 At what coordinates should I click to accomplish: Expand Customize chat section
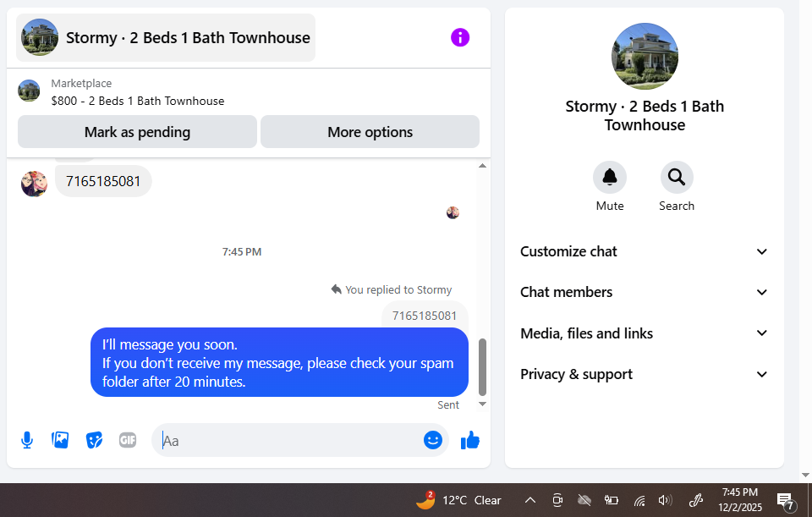coord(645,251)
